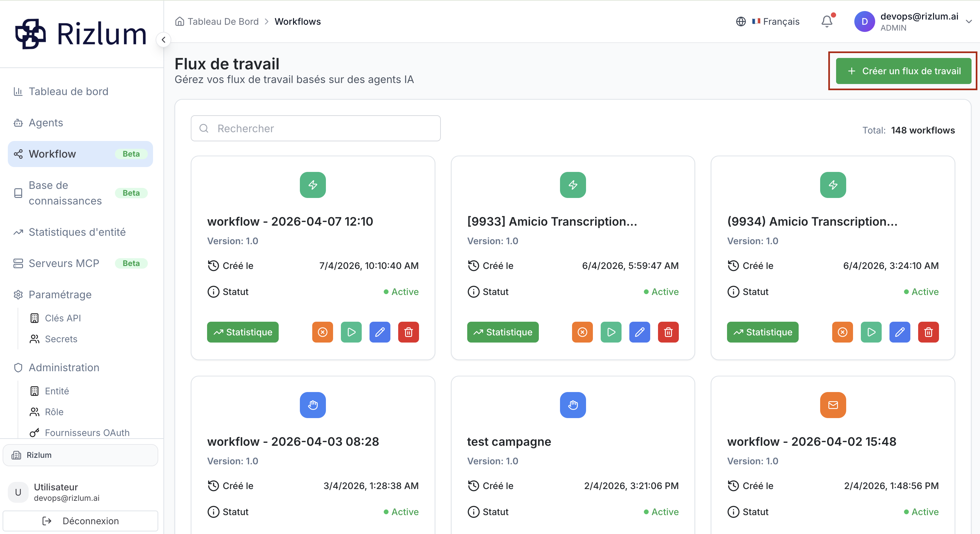980x534 pixels.
Task: Open Statistique for workflow 2026-04-07 12:10
Action: pos(243,332)
